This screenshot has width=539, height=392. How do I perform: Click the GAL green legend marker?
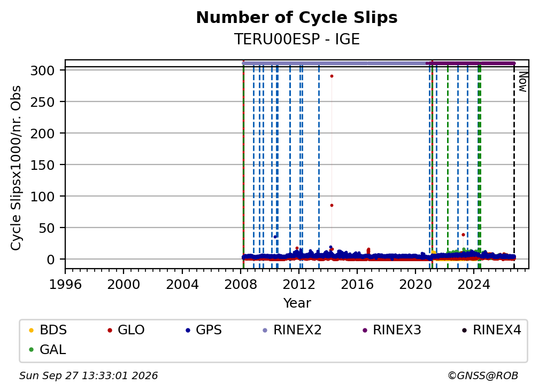[x=31, y=350]
